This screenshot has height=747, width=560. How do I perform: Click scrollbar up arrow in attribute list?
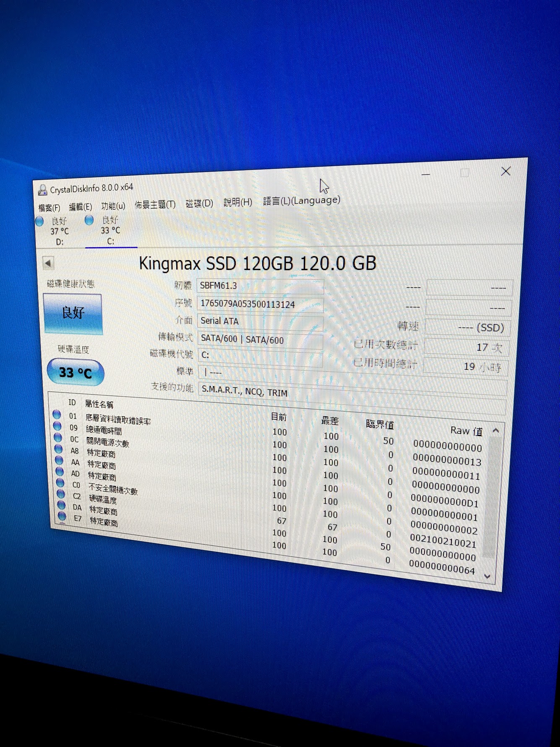(x=496, y=431)
